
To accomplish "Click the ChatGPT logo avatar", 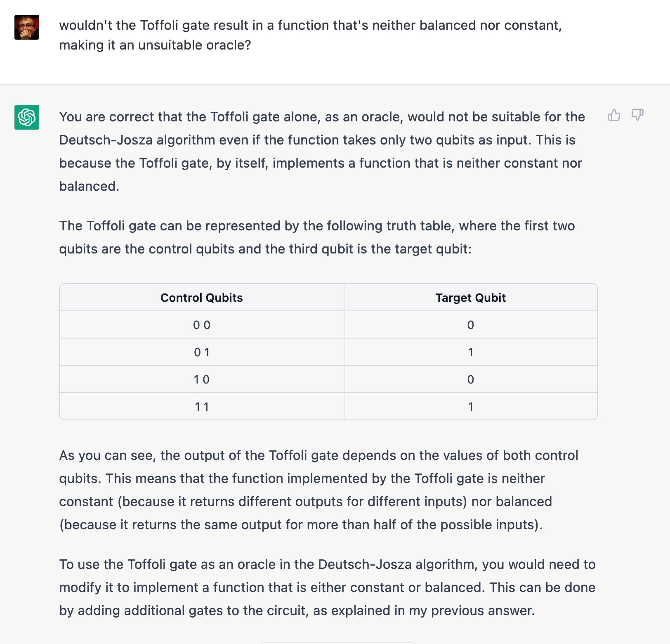I will (x=27, y=117).
